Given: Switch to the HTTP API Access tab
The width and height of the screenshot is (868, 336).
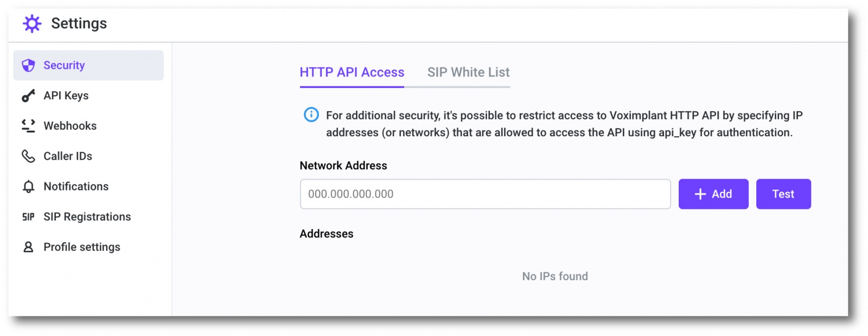Looking at the screenshot, I should 352,73.
